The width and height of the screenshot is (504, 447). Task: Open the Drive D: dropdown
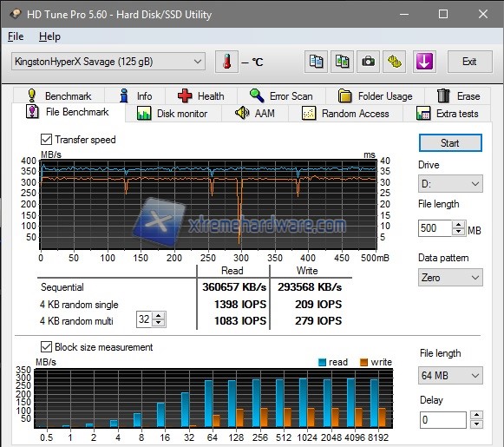pos(450,184)
